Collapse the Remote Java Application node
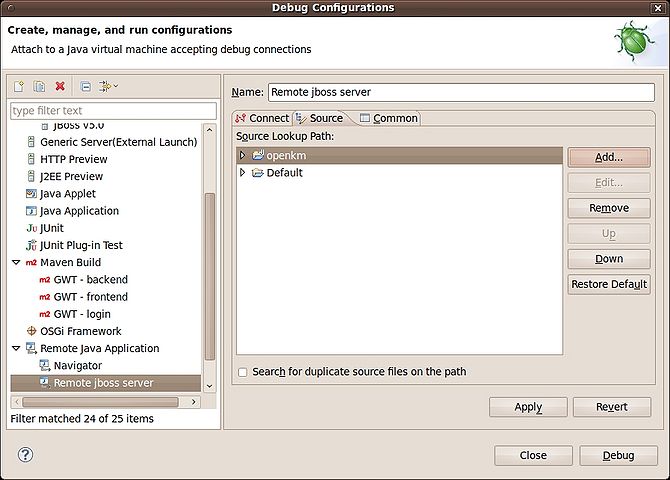670x480 pixels. click(x=16, y=348)
